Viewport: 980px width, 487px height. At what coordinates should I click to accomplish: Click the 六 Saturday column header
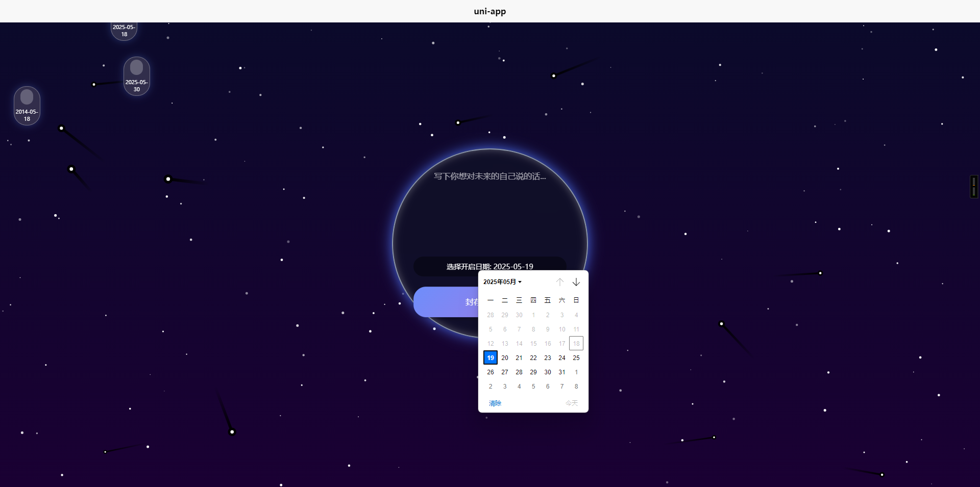(x=562, y=300)
